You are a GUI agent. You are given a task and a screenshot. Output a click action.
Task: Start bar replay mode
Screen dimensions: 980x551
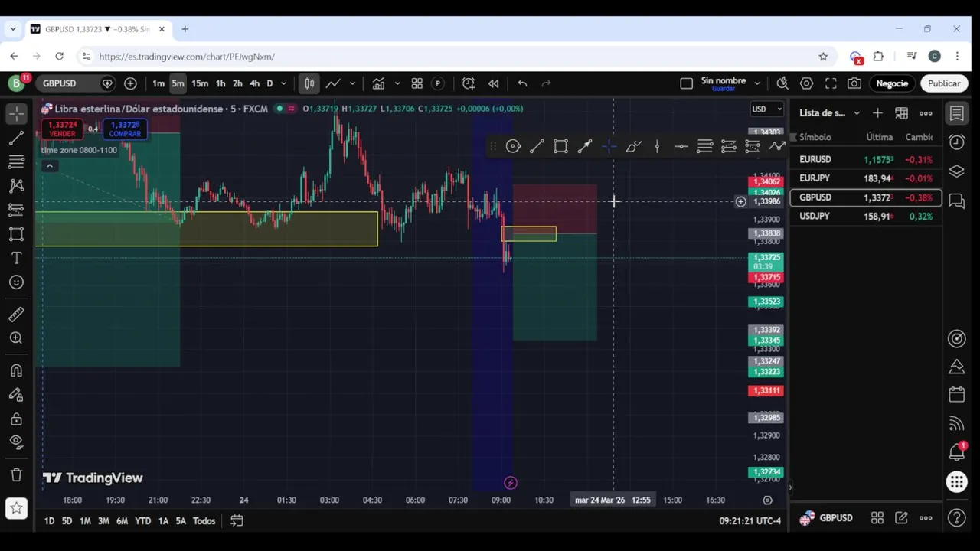tap(494, 83)
